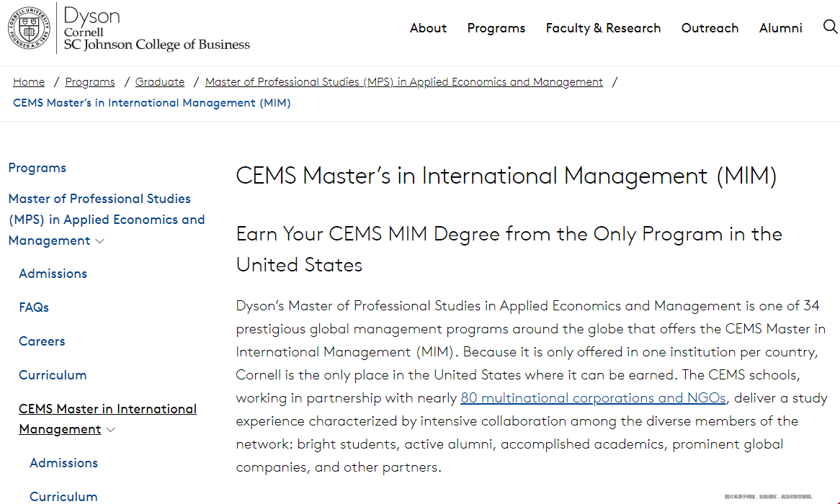Visit the 80 multinational corporations and NGOs link
840x504 pixels.
tap(593, 398)
